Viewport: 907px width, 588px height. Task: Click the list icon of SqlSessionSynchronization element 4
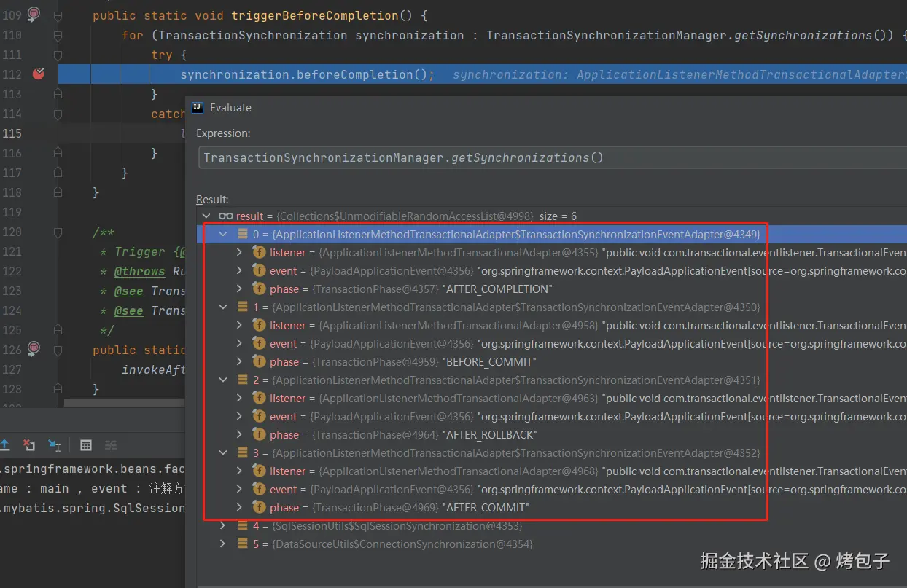click(x=243, y=526)
